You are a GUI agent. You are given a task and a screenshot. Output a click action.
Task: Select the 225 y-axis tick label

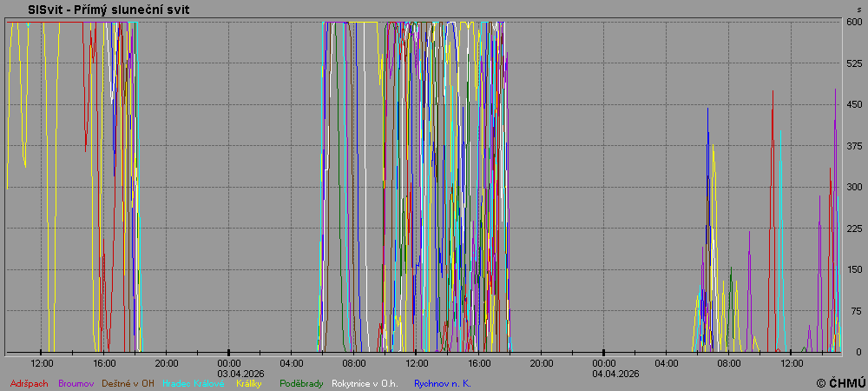pyautogui.click(x=854, y=229)
